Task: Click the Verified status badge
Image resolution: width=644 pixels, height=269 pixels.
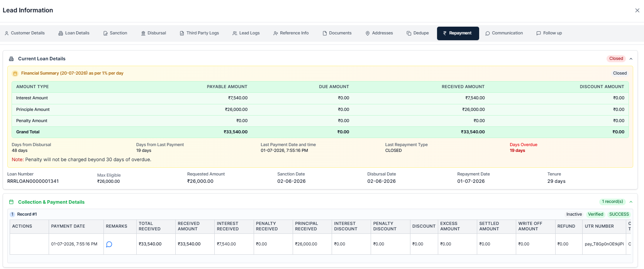Action: click(x=595, y=214)
